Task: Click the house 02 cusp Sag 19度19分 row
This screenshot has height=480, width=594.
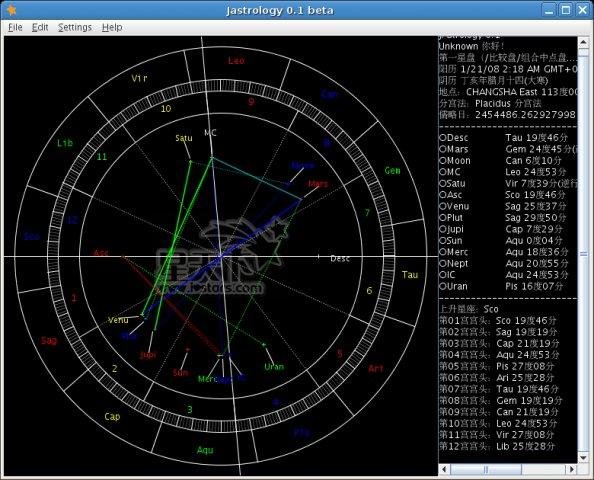Action: click(x=498, y=332)
